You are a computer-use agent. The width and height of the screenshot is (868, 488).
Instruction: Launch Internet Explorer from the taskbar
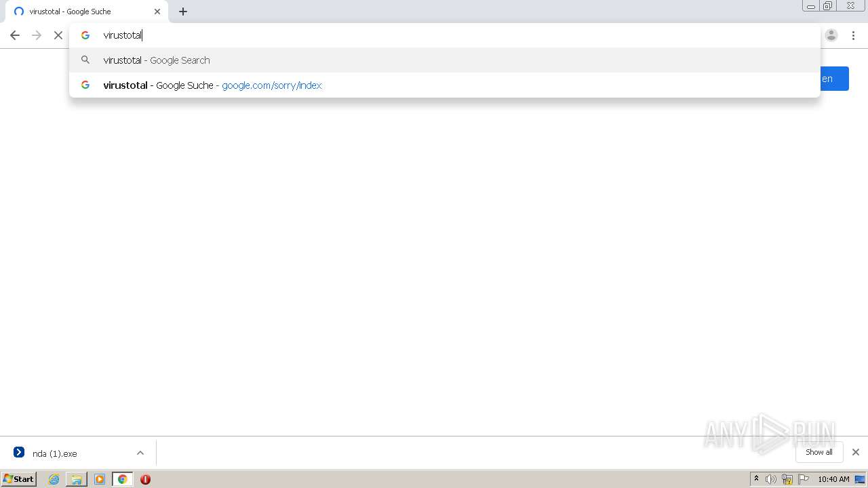54,479
